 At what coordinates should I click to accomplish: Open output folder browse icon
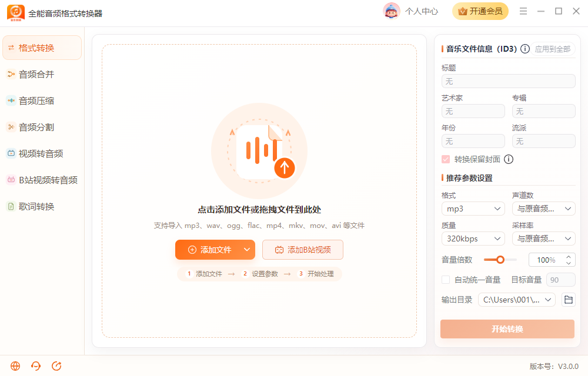tap(569, 300)
